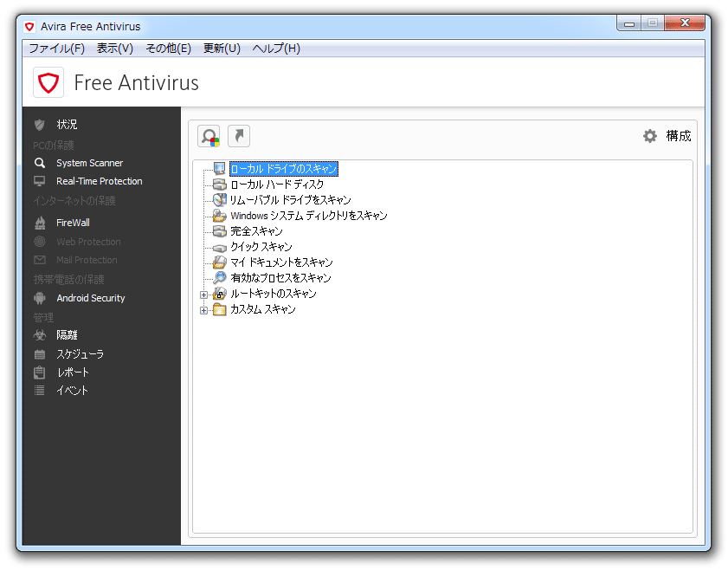This screenshot has width=728, height=570.
Task: Open Android Security in the sidebar
Action: coord(91,298)
